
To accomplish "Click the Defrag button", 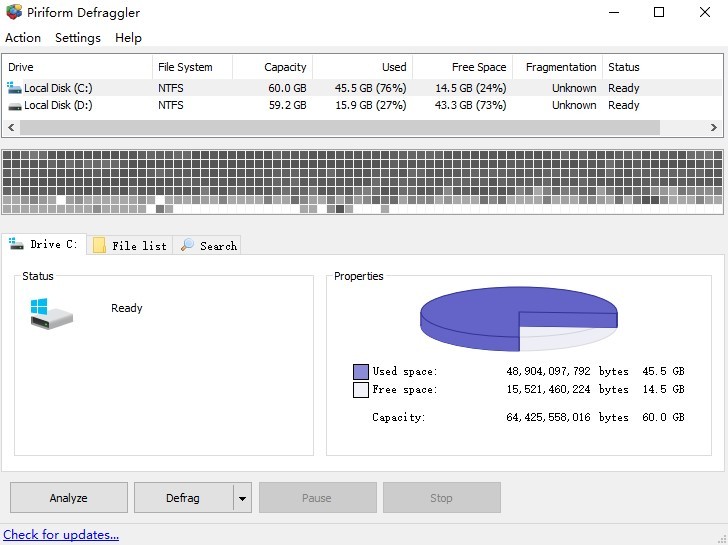I will 183,498.
